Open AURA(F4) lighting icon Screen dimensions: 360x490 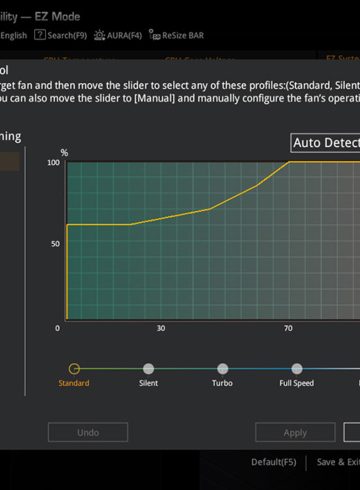(99, 35)
